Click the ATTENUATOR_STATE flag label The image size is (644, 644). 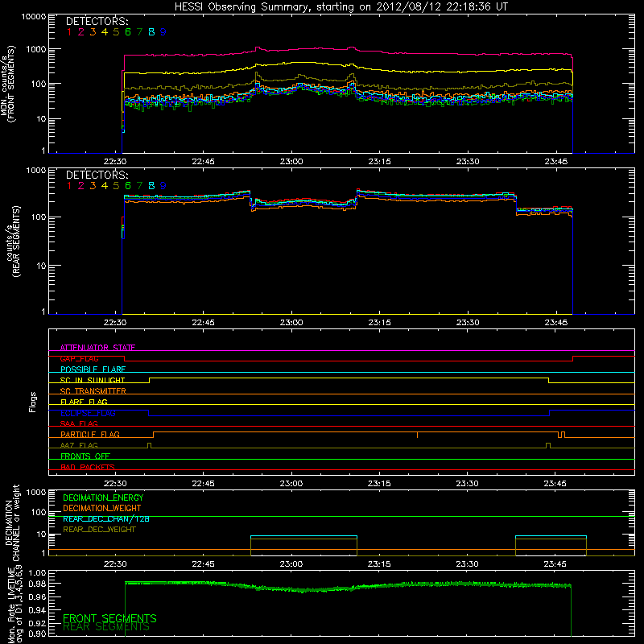click(97, 348)
